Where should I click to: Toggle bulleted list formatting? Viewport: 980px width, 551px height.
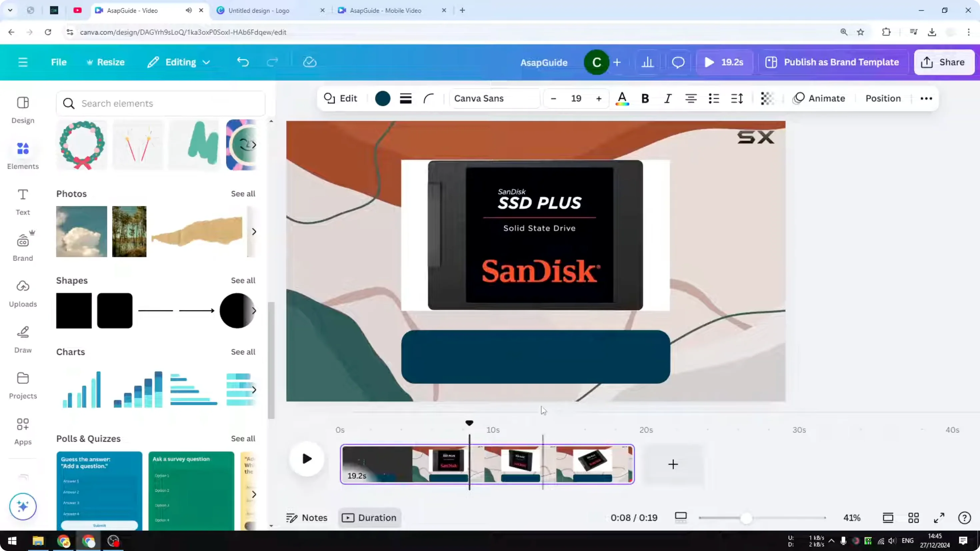coord(714,98)
